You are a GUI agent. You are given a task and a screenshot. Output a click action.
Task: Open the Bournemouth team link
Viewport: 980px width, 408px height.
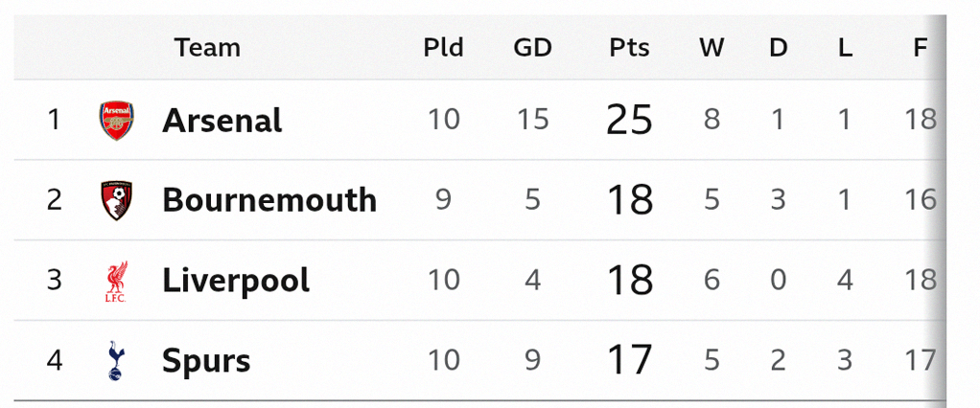(x=269, y=200)
